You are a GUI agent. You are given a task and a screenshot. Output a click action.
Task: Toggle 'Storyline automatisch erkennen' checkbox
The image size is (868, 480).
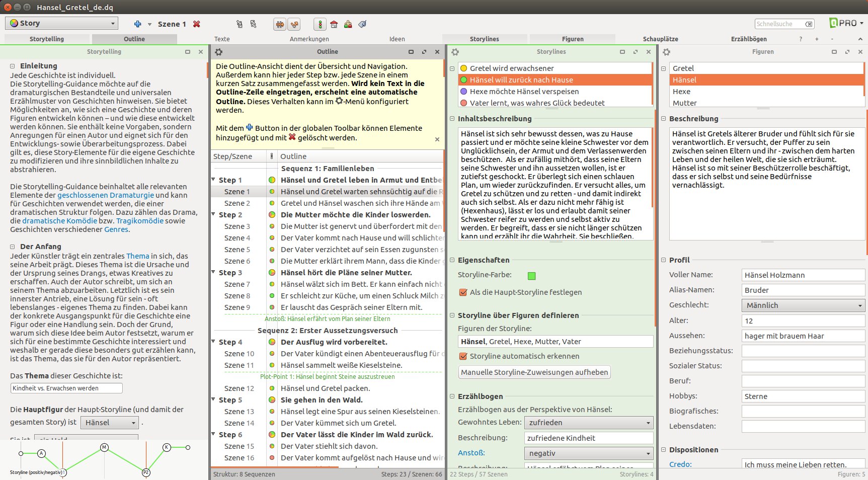click(463, 356)
